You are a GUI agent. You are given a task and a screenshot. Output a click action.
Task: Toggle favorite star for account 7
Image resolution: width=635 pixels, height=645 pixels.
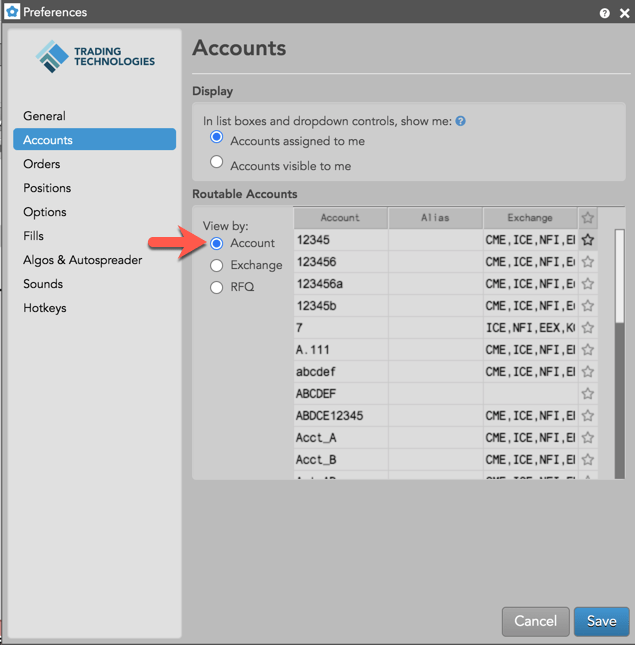[x=587, y=328]
